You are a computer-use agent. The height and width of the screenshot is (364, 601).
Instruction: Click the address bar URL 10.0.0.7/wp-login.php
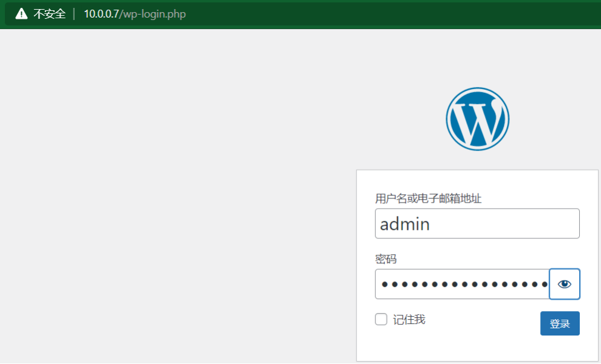click(x=135, y=14)
